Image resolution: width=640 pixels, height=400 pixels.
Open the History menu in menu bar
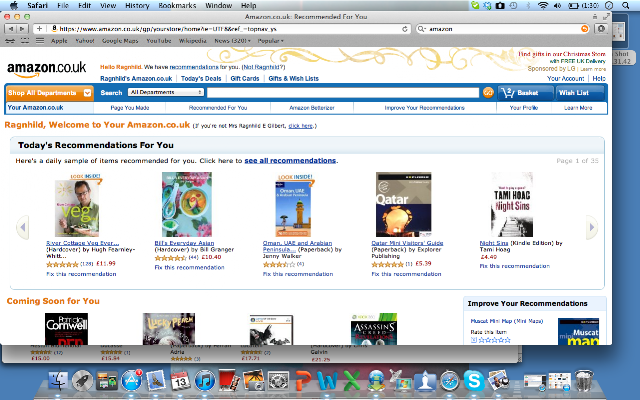click(x=137, y=6)
